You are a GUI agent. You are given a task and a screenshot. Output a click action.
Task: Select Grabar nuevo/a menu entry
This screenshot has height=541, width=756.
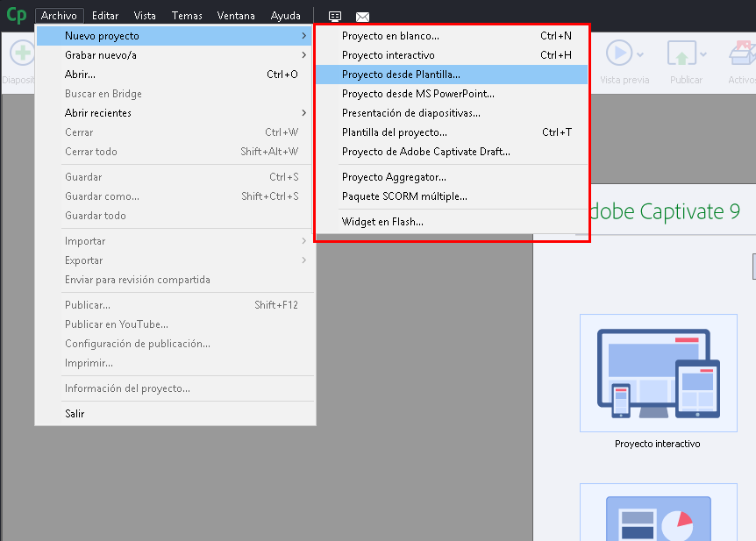(174, 55)
